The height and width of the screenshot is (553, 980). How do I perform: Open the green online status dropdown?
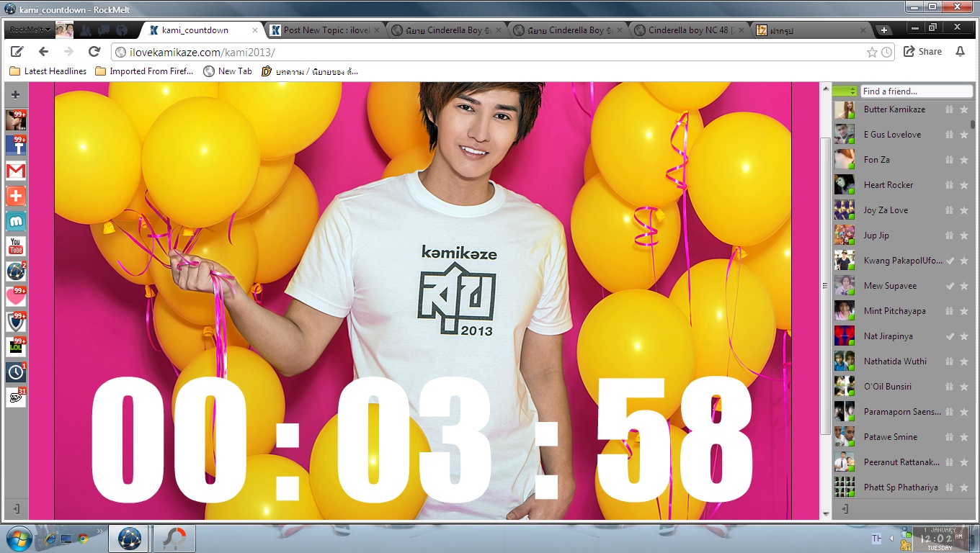(845, 91)
